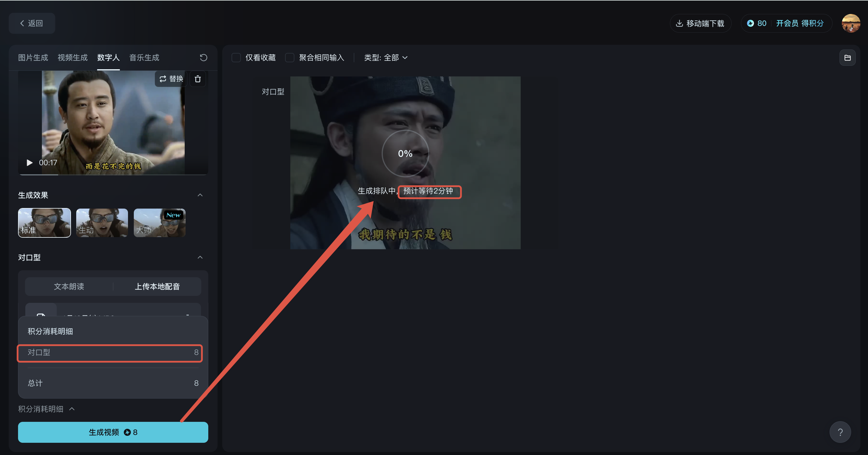Play the 00:17 source video
Screen dimensions: 868x455
tap(30, 163)
